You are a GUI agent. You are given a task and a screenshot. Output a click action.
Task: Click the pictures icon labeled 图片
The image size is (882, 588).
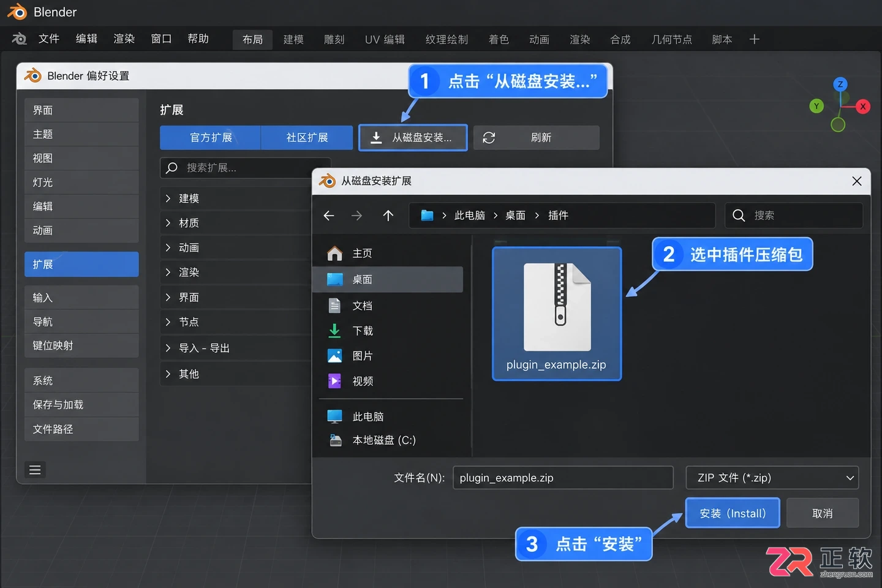point(334,356)
